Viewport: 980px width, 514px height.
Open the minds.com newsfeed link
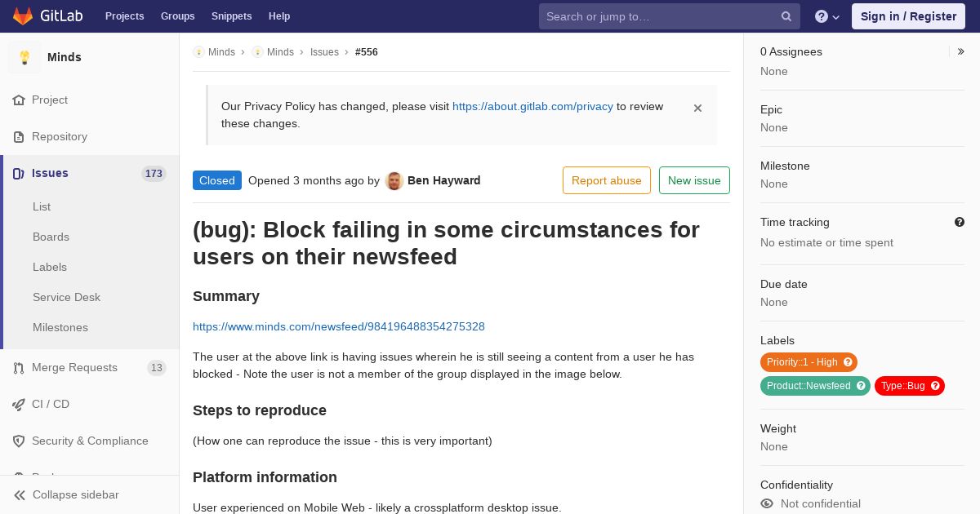[339, 326]
